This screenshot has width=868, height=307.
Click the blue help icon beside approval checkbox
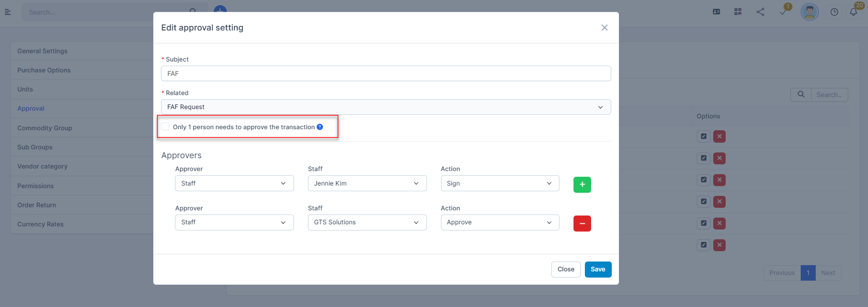[x=320, y=127]
